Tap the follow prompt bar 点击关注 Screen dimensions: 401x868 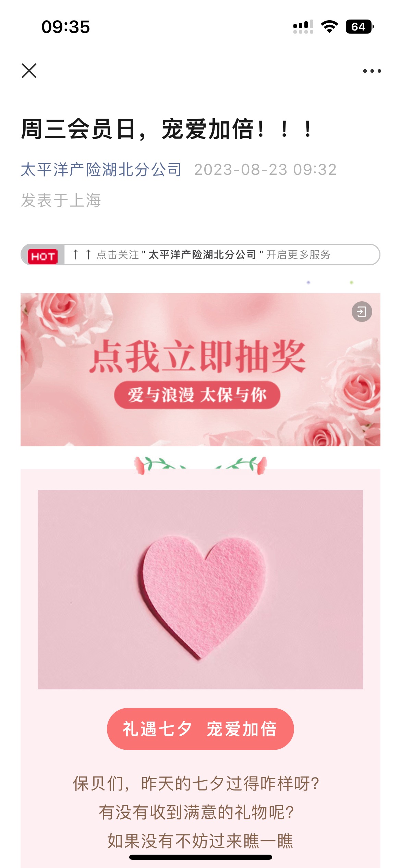pyautogui.click(x=200, y=255)
